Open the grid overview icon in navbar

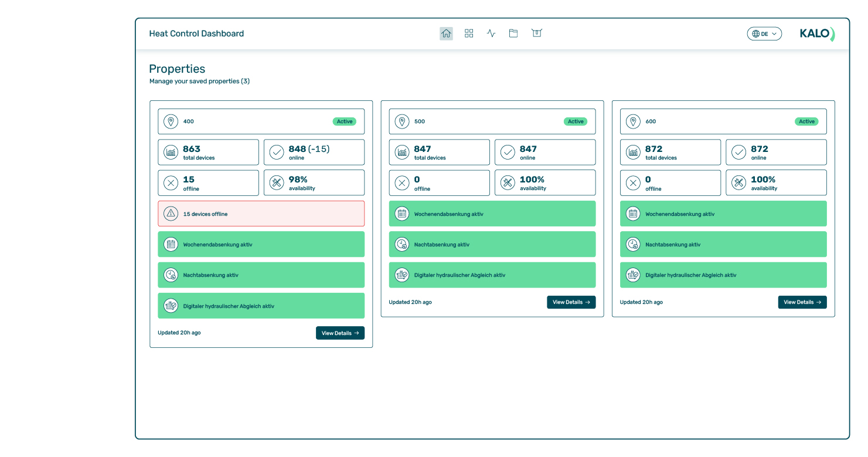(469, 33)
